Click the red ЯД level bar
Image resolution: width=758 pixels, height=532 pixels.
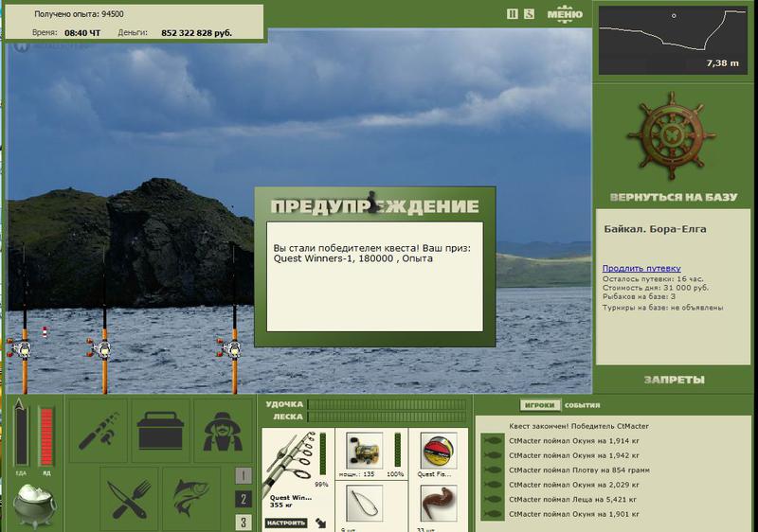pyautogui.click(x=46, y=436)
